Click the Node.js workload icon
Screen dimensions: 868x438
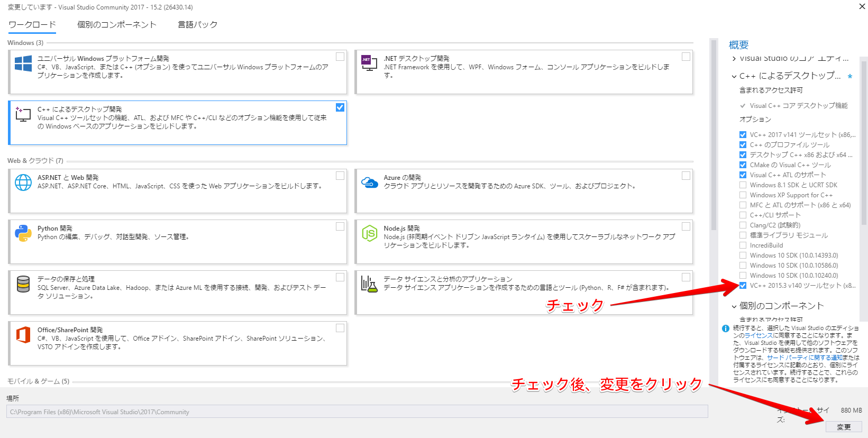[369, 233]
